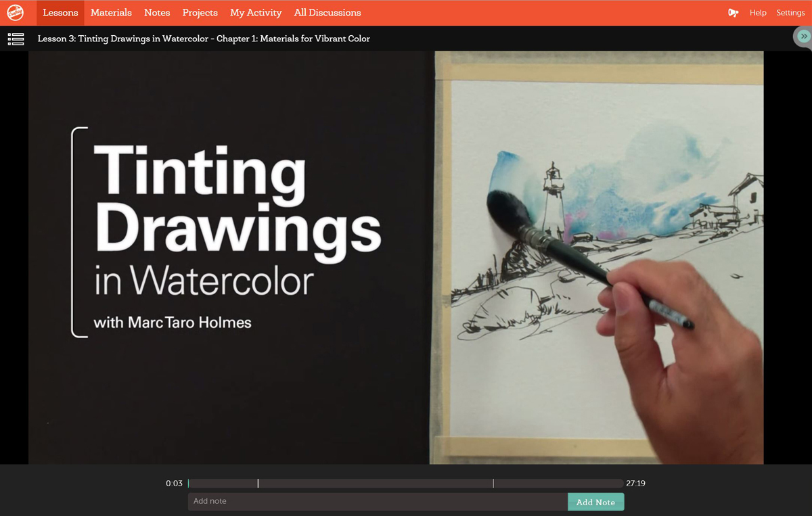Switch to the Lessons tab

(x=60, y=13)
